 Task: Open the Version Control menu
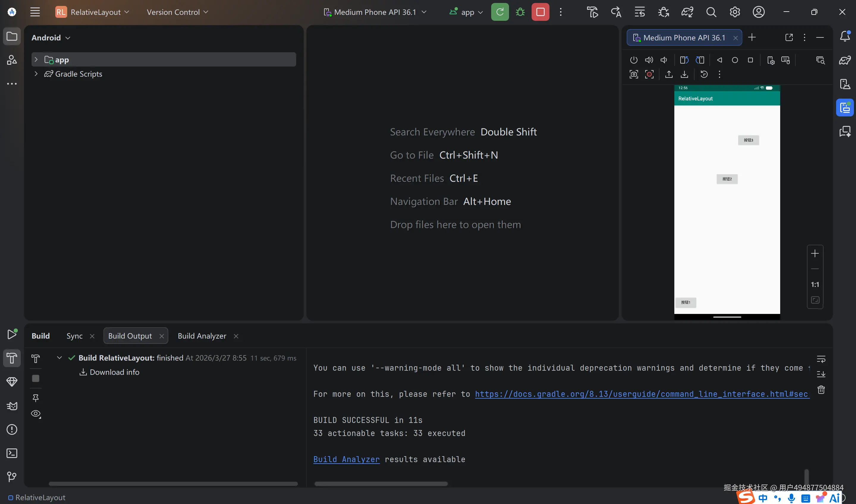click(x=177, y=12)
